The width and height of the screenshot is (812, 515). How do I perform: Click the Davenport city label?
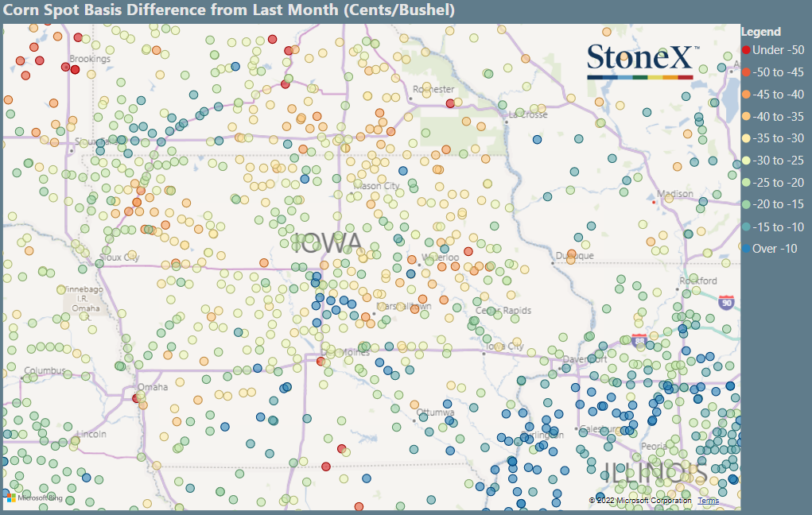coord(585,358)
